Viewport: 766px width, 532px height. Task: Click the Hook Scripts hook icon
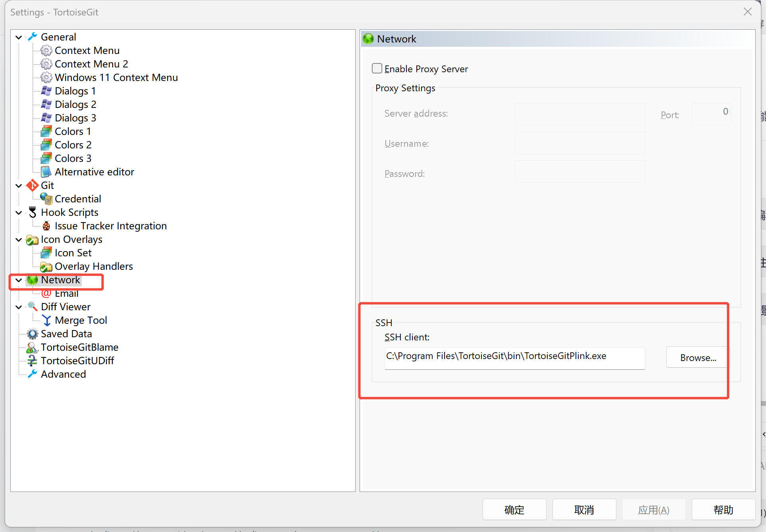click(33, 212)
